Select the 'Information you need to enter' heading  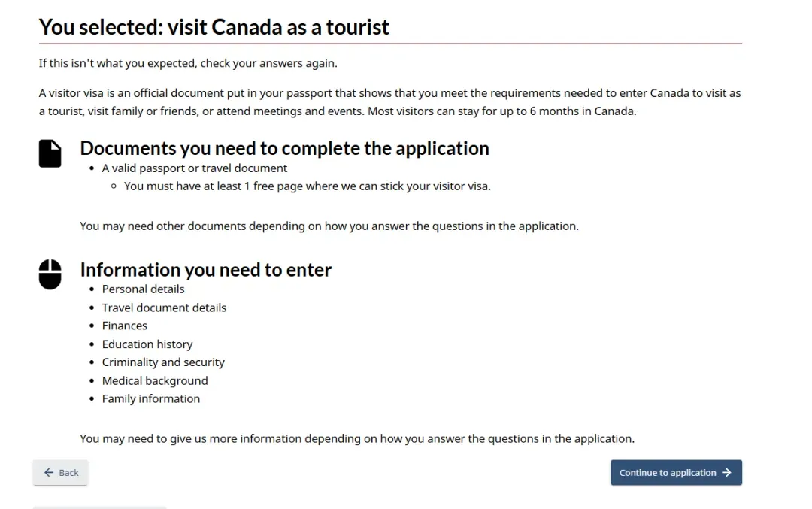[x=205, y=270]
